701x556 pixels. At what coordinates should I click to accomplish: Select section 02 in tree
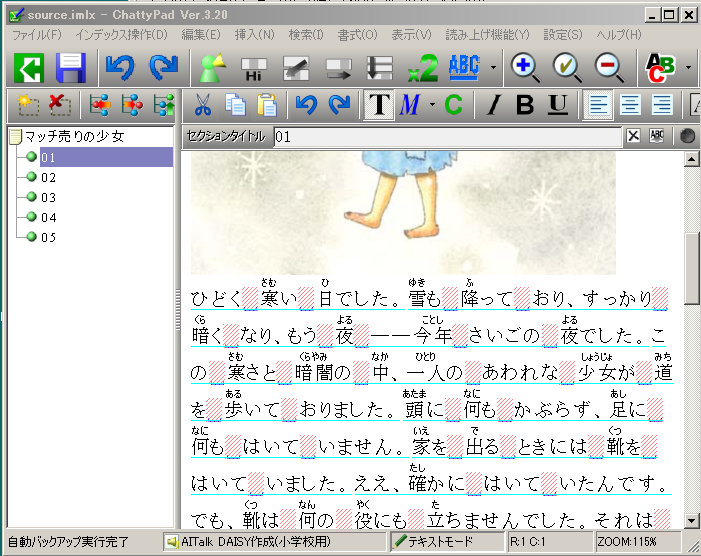click(x=48, y=177)
